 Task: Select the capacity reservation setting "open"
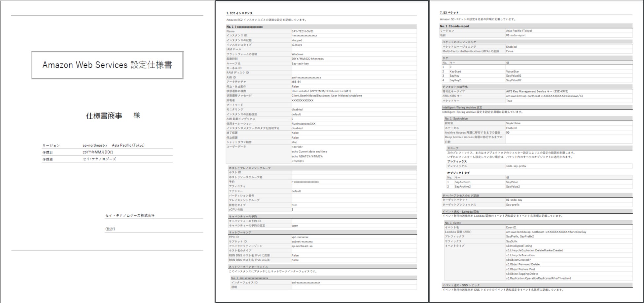(x=295, y=226)
